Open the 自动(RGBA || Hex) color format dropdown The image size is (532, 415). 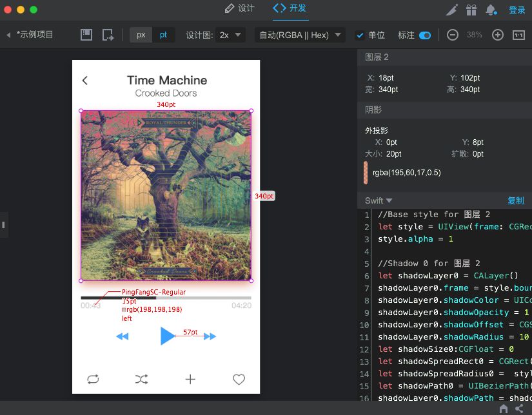(300, 35)
